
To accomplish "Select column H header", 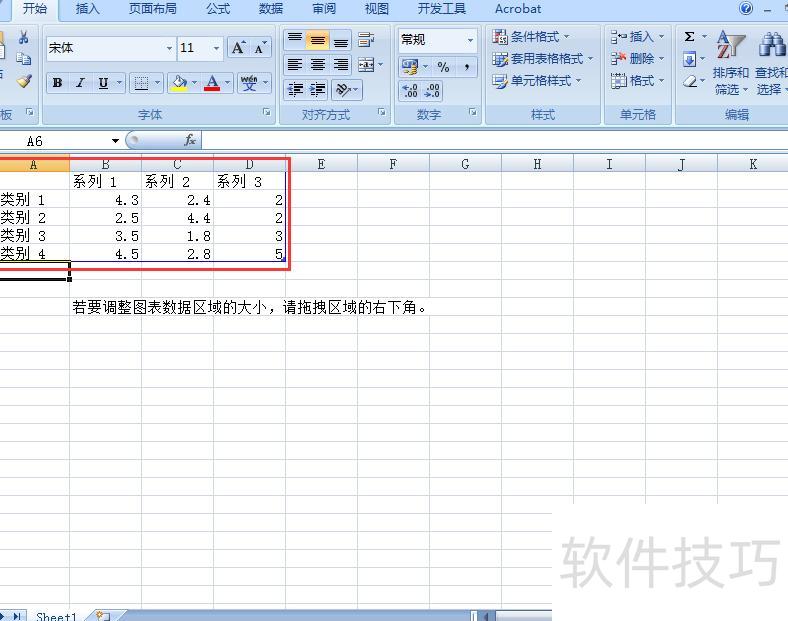I will click(537, 164).
